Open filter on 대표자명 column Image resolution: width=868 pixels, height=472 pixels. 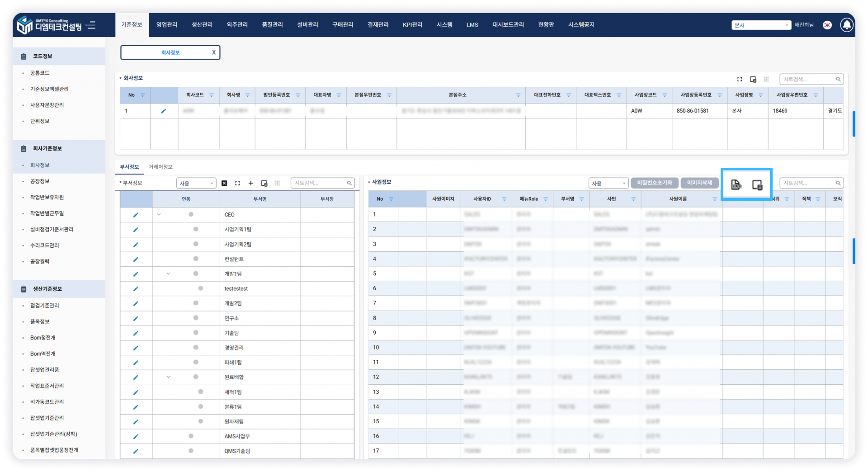pos(339,95)
